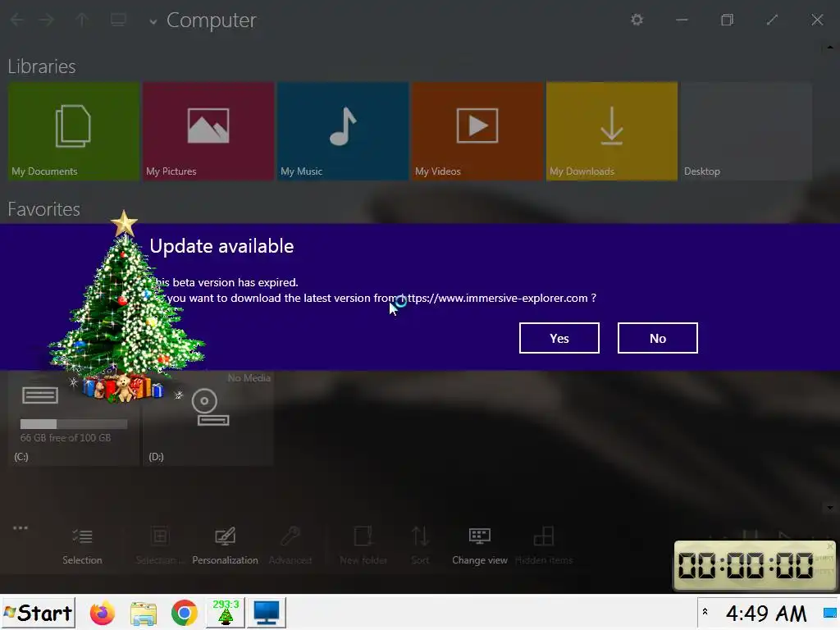This screenshot has height=630, width=840.
Task: Open Personalization from the bottom toolbar
Action: pos(225,546)
